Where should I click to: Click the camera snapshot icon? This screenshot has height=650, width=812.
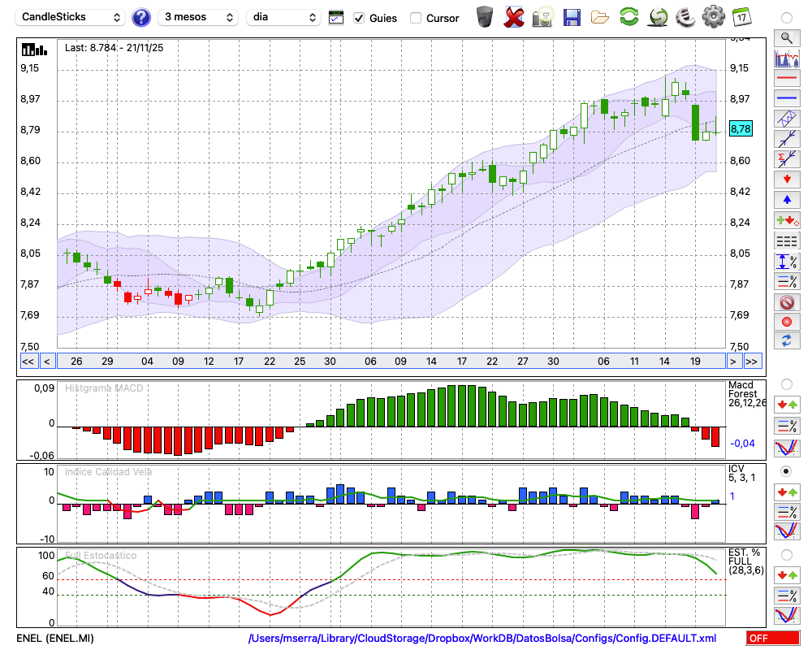(x=542, y=17)
